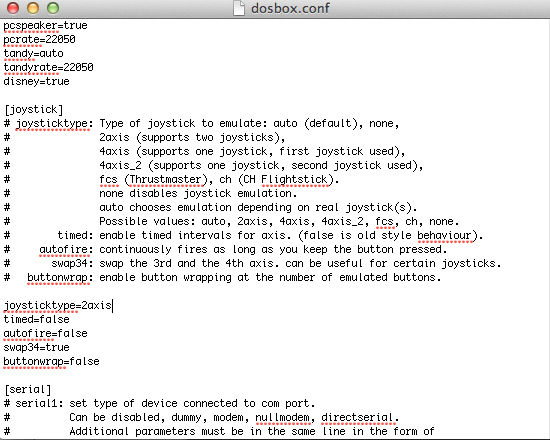Click in the timed=false line
This screenshot has width=550, height=440.
(36, 319)
